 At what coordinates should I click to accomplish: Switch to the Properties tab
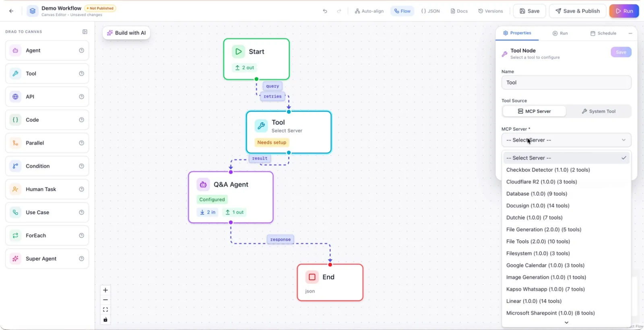pos(517,33)
